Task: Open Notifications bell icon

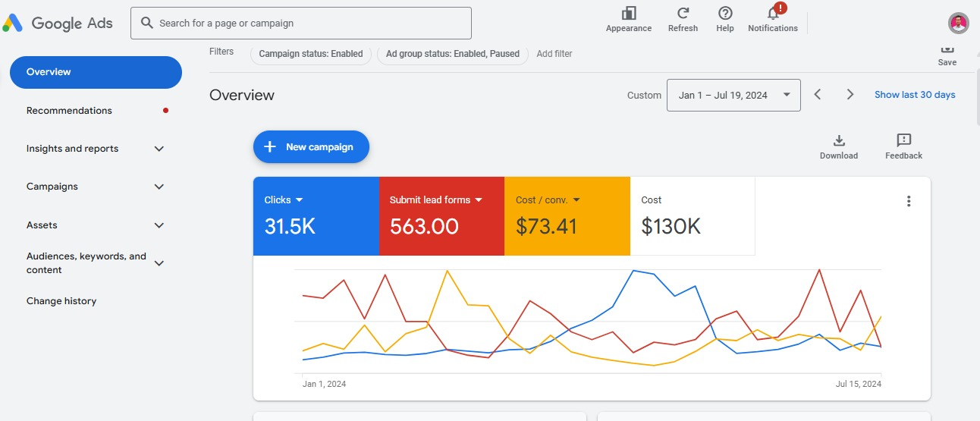Action: click(x=773, y=14)
